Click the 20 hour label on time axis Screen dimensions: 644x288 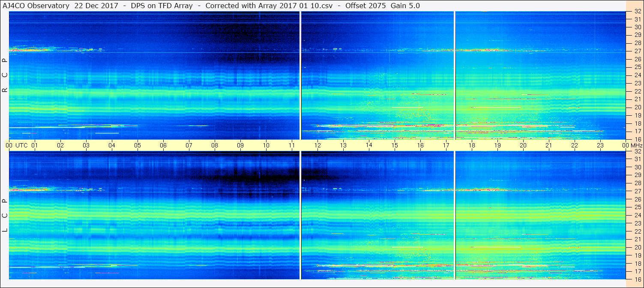pyautogui.click(x=523, y=145)
